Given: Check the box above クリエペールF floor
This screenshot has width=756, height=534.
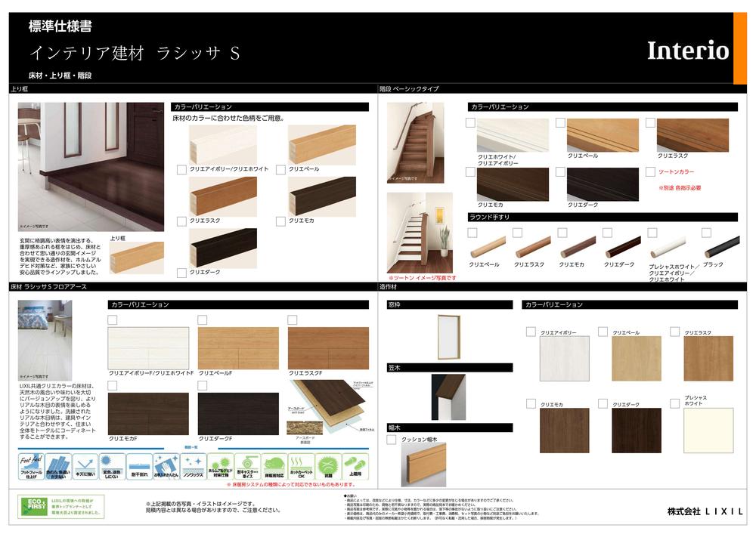Looking at the screenshot, I should click(203, 319).
